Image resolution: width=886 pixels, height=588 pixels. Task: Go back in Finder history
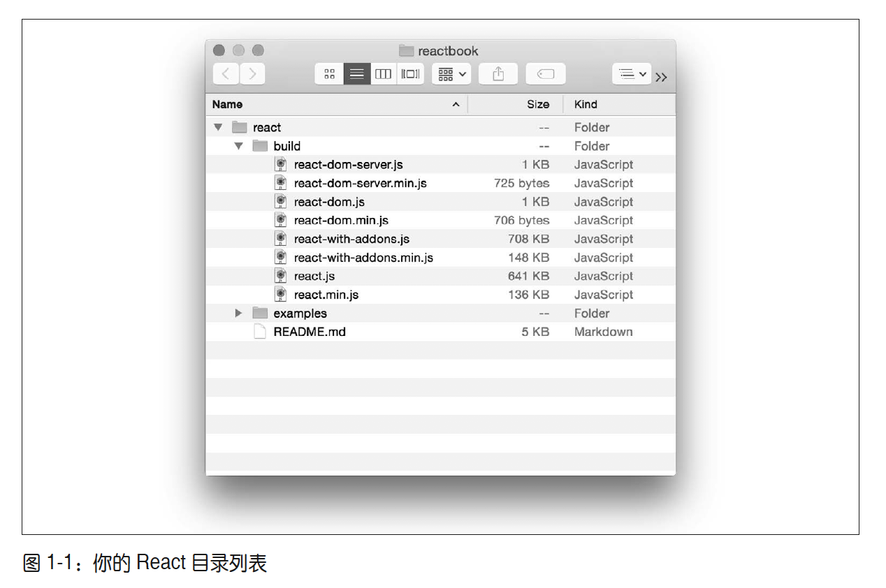click(226, 74)
